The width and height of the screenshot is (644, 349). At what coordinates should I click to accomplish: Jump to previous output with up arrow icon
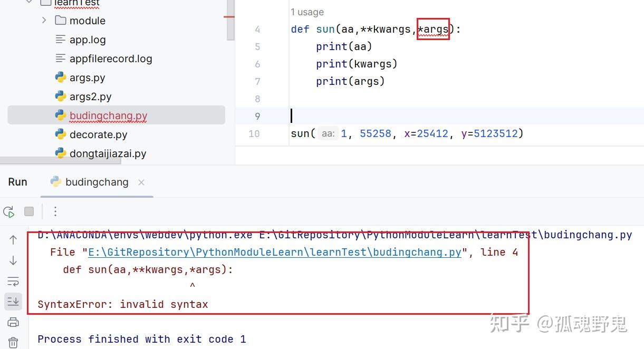point(13,239)
